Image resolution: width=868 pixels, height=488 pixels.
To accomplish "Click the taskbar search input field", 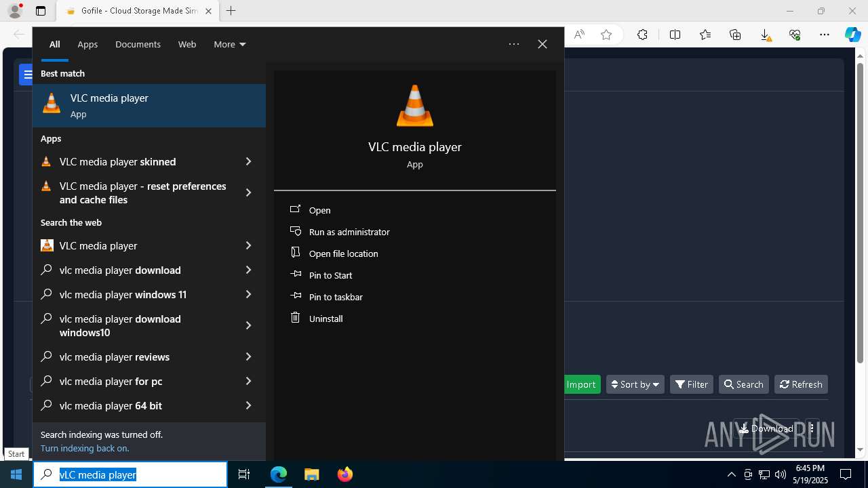I will click(130, 474).
